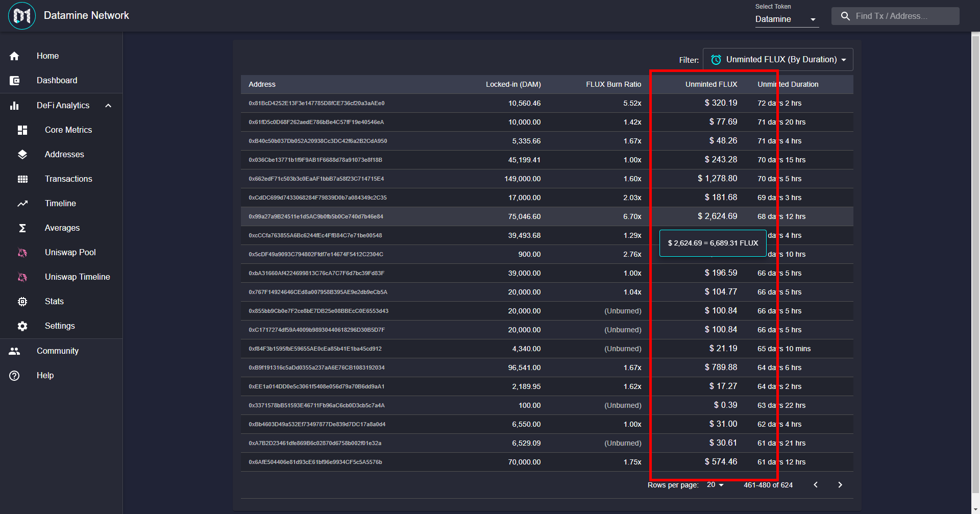Screen dimensions: 980x514
Task: Open the Timeline page
Action: pos(61,204)
